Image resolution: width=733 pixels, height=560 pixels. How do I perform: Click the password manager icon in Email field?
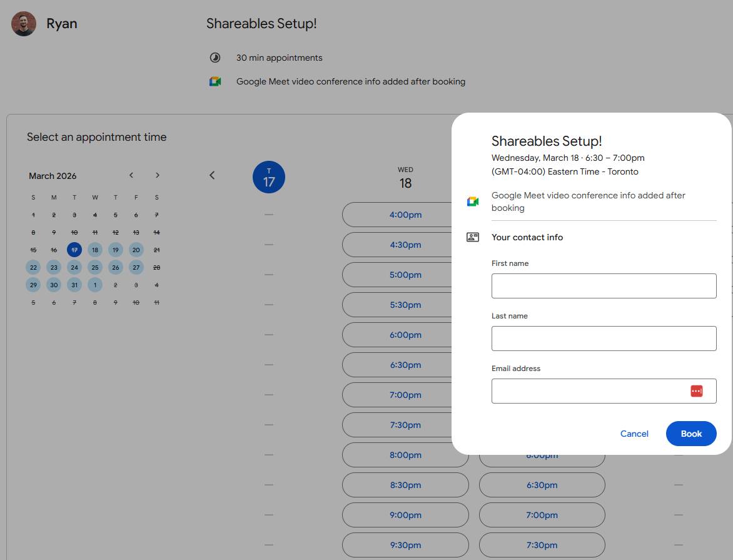[x=696, y=391]
